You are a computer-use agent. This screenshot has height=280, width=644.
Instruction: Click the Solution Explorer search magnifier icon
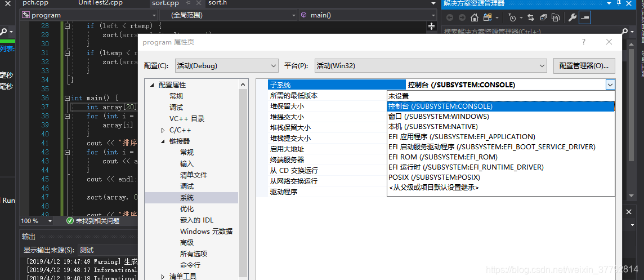tap(625, 31)
